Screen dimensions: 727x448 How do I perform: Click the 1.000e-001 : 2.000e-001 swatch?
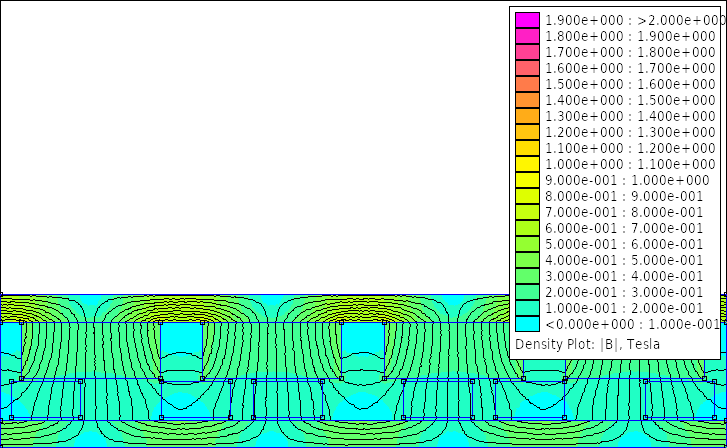[527, 308]
